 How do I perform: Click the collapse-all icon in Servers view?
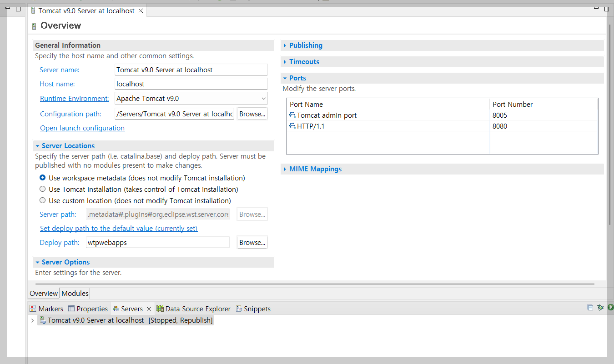590,308
